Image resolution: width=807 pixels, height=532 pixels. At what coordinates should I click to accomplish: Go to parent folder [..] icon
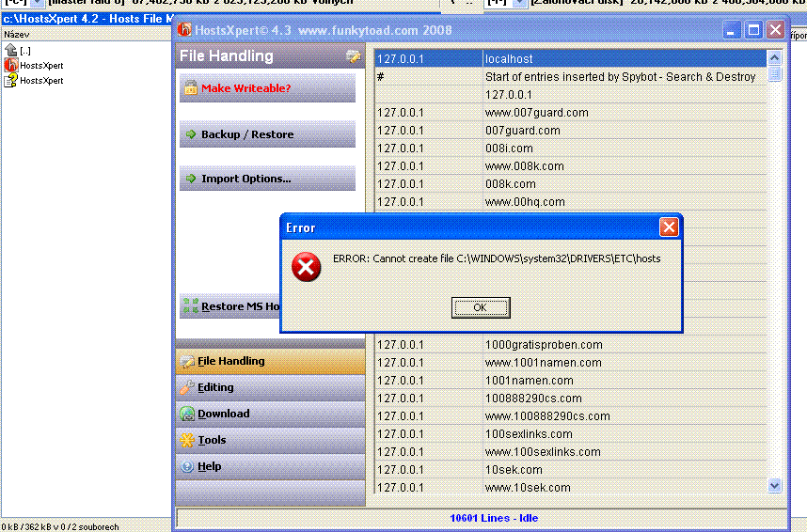pyautogui.click(x=10, y=51)
